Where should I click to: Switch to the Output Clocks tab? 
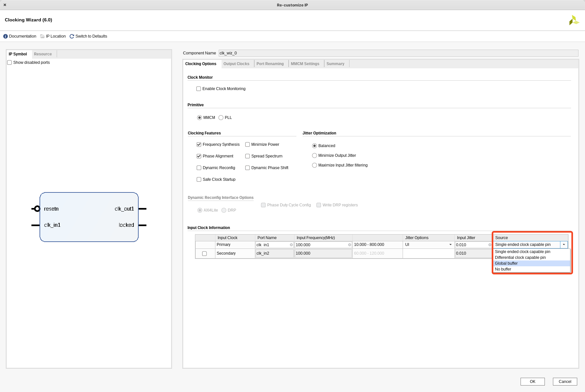pyautogui.click(x=236, y=64)
